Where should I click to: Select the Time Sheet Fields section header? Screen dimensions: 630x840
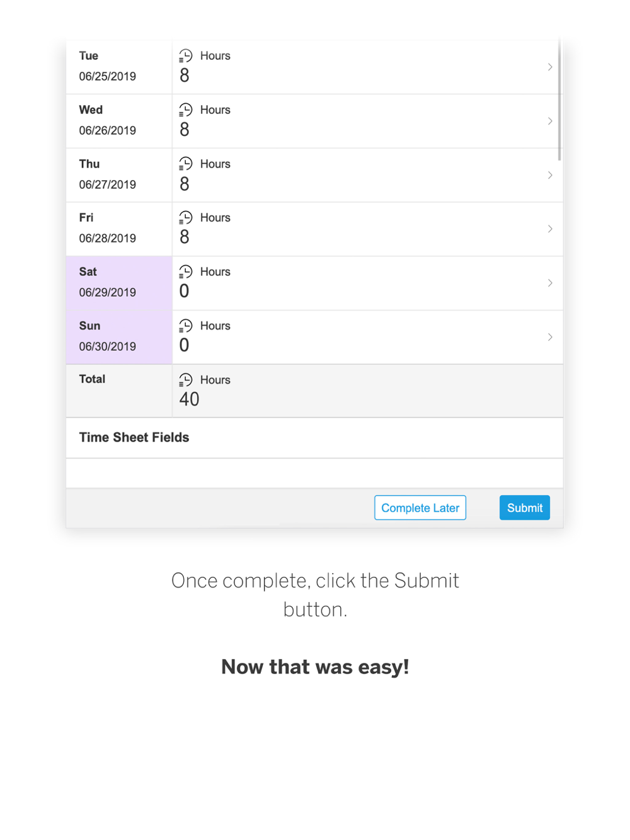click(134, 438)
